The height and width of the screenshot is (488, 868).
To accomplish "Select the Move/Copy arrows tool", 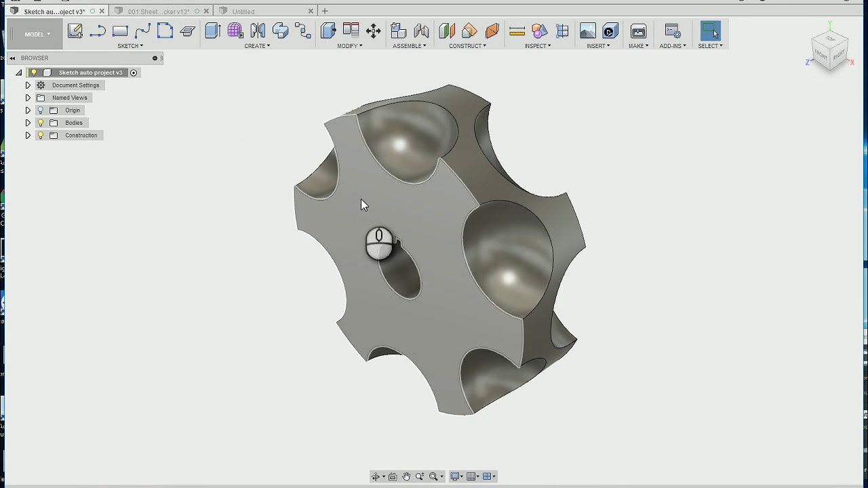I will coord(373,31).
